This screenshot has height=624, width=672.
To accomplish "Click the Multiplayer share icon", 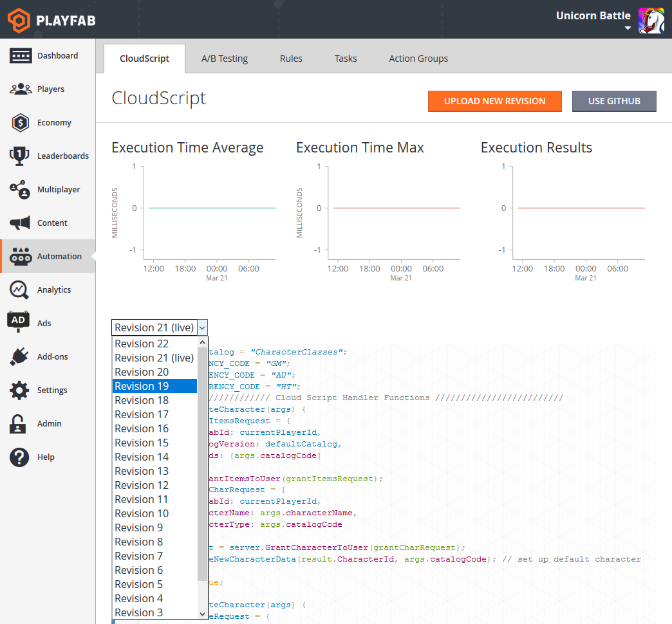I will pos(20,189).
